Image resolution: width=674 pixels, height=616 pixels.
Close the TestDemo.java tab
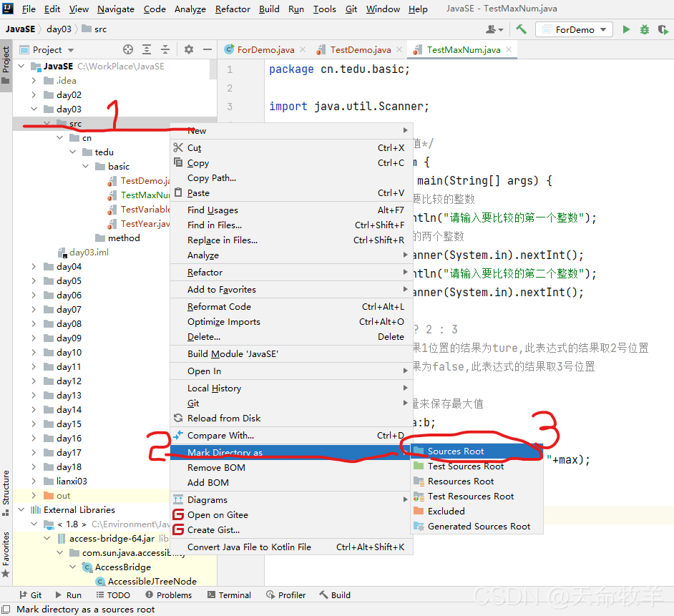[x=399, y=50]
